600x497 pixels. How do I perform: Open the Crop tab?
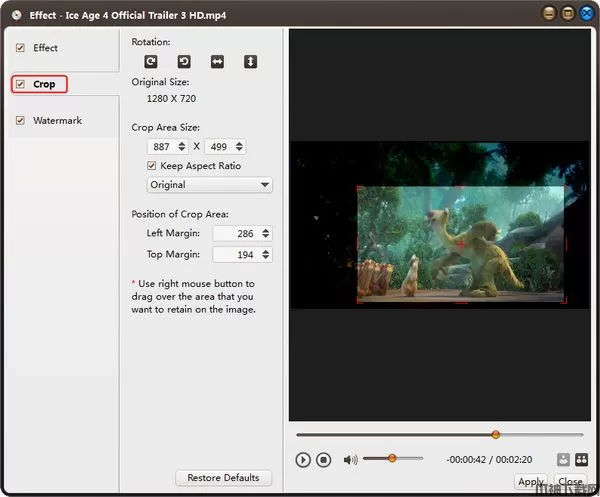point(43,85)
